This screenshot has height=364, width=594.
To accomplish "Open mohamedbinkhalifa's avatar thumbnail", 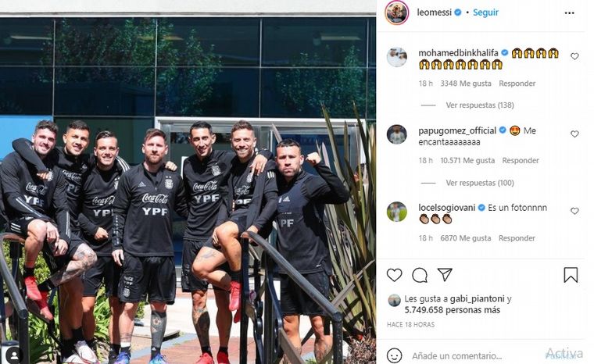I will (x=396, y=57).
